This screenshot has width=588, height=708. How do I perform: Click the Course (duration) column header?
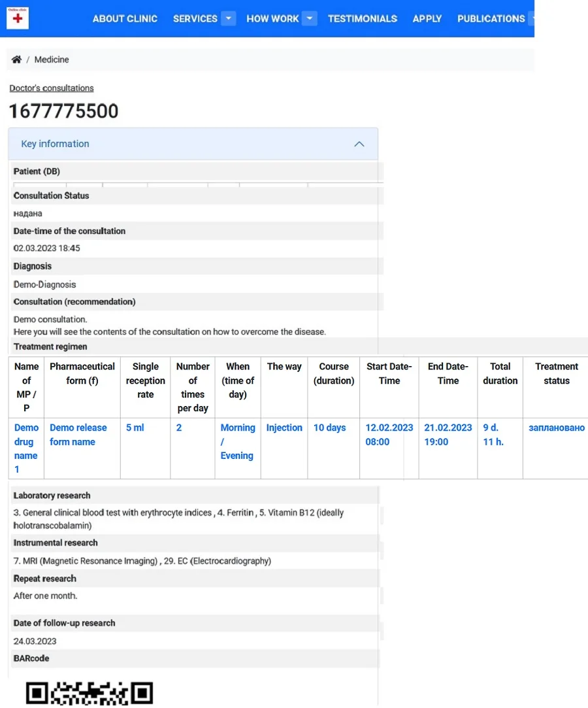334,373
